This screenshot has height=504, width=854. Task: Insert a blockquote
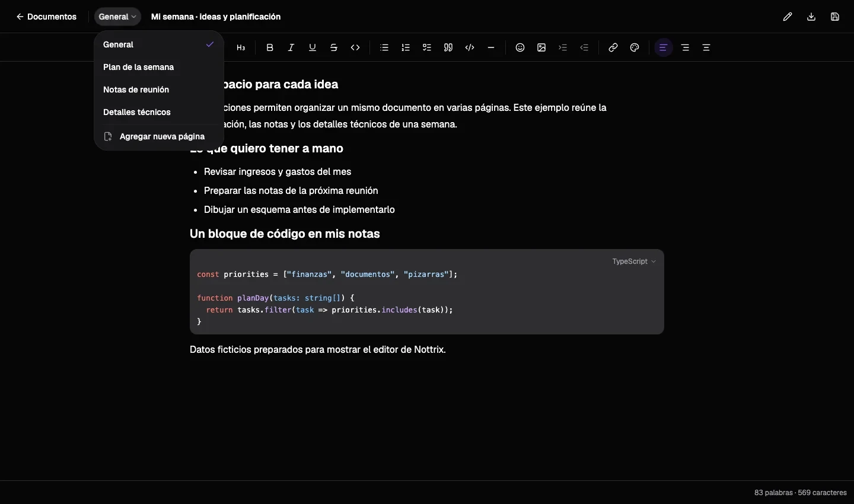pos(448,47)
